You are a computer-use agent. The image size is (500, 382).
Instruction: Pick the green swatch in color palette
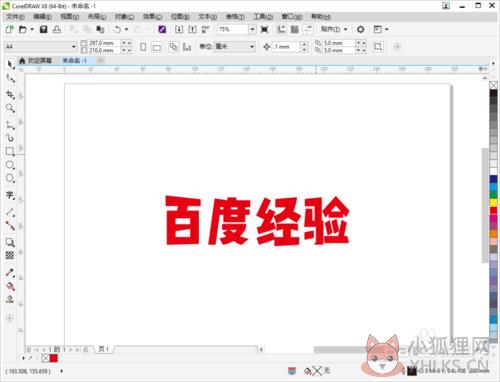pos(493,194)
